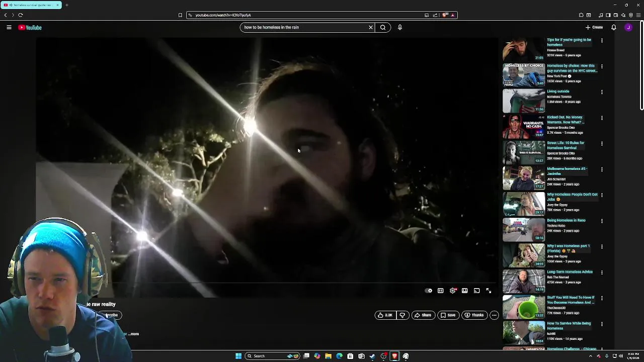Open Microsoft Edge from the taskbar

pos(339,356)
